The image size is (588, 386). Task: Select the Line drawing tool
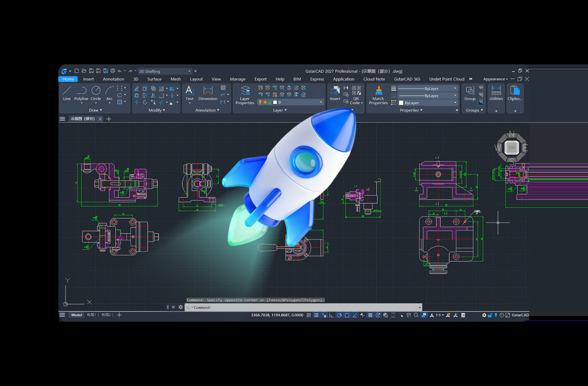[x=67, y=93]
